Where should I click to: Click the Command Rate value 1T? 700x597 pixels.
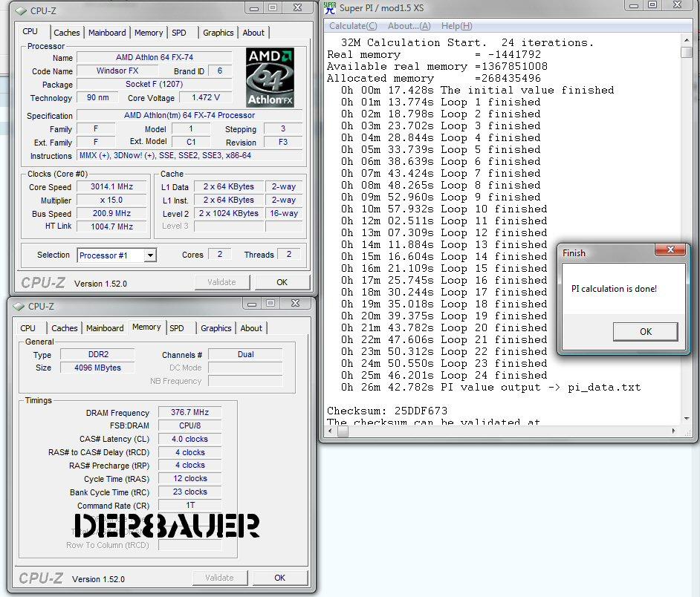click(x=189, y=505)
